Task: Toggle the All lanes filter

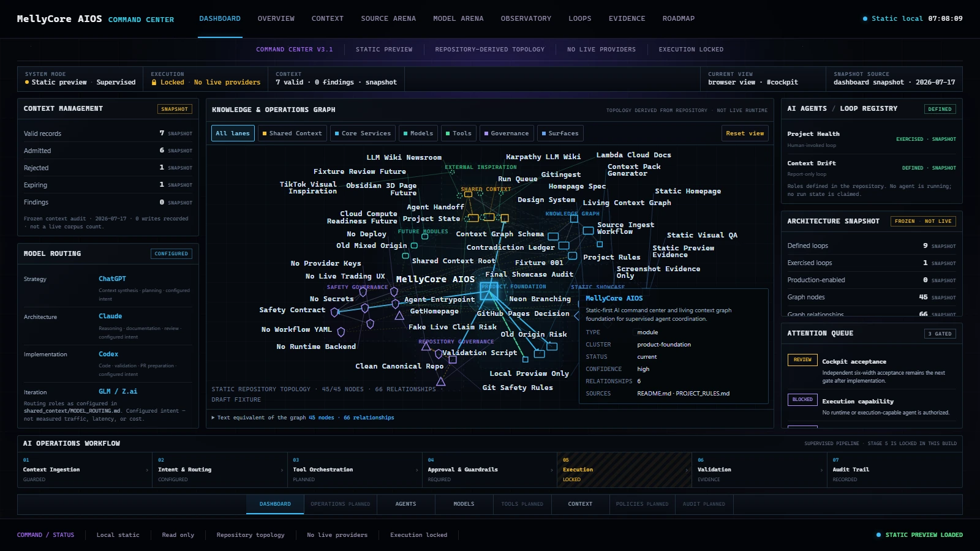Action: pos(233,133)
